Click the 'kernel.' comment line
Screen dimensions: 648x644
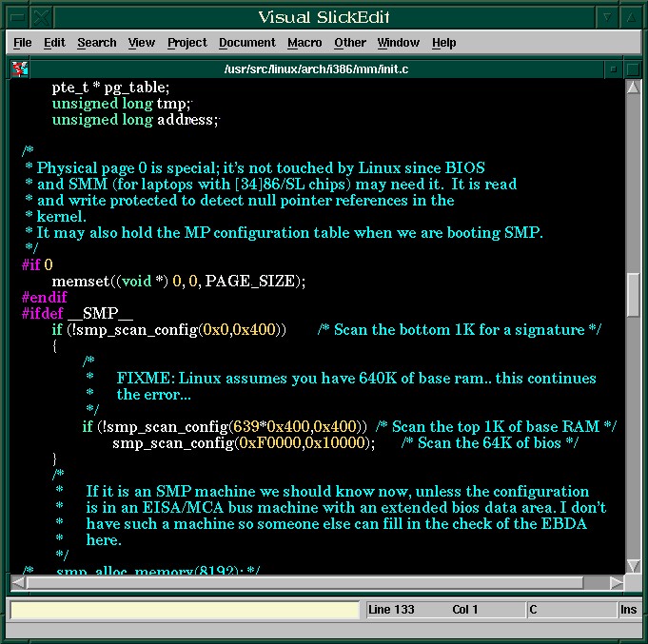[x=56, y=217]
